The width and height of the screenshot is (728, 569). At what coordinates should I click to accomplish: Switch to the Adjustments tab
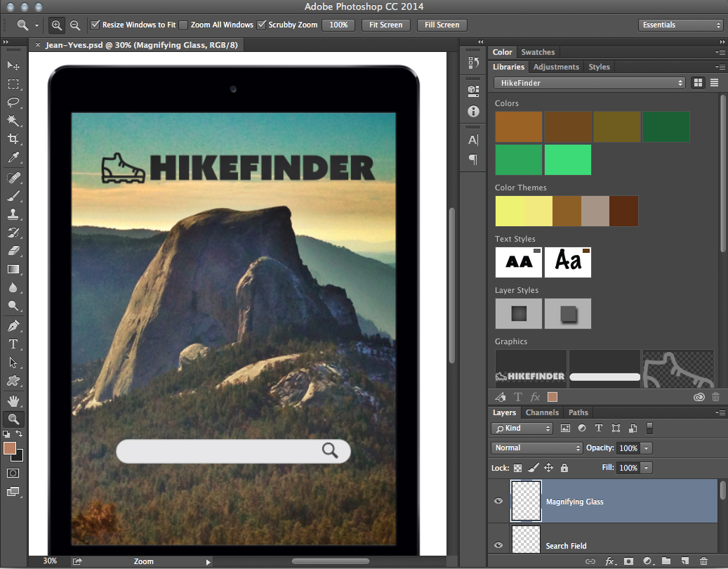click(x=556, y=67)
